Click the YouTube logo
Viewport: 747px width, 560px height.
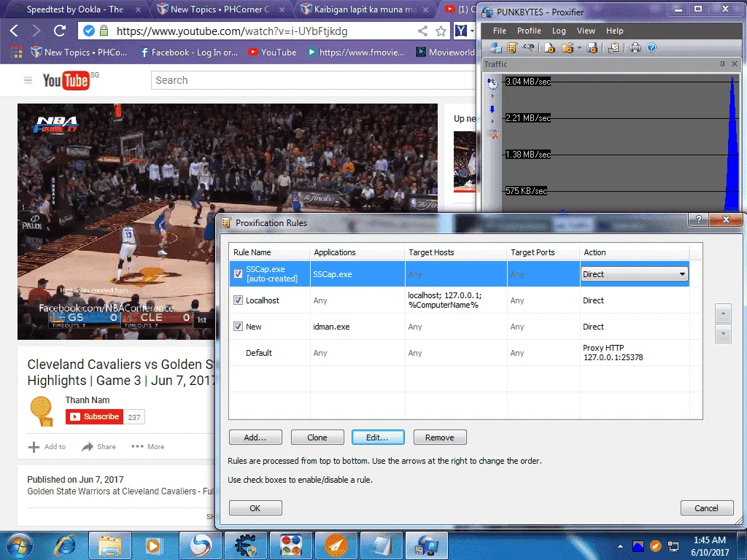66,80
